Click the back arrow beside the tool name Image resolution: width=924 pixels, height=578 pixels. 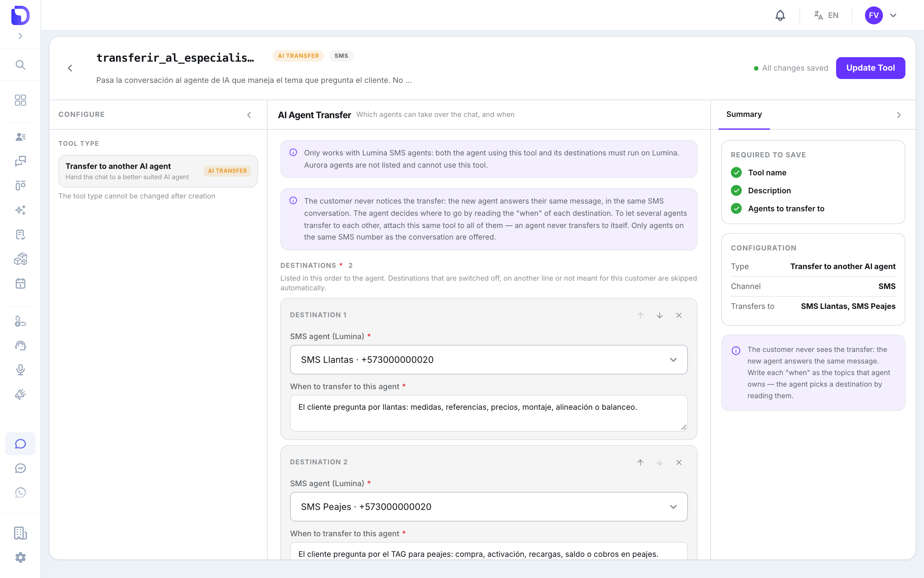[70, 68]
